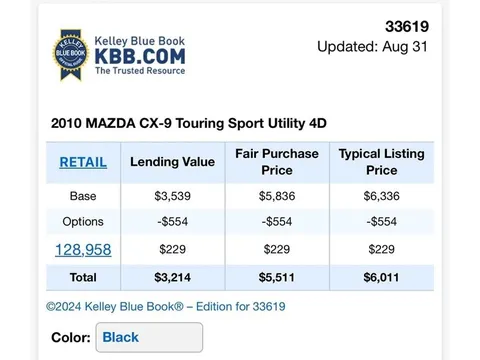Click the Typical Listing Price header
480x360 pixels.
click(x=382, y=162)
